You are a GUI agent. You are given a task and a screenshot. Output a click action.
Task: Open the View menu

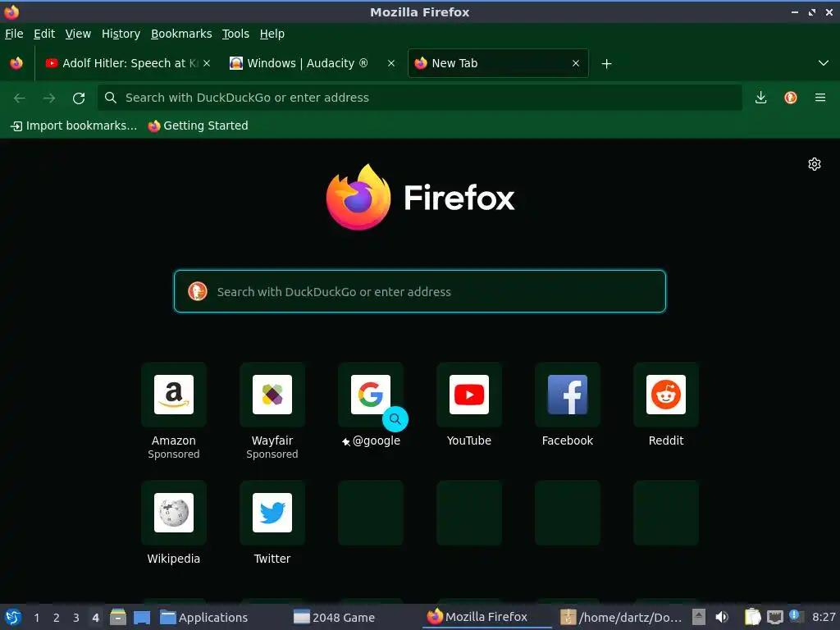tap(78, 34)
